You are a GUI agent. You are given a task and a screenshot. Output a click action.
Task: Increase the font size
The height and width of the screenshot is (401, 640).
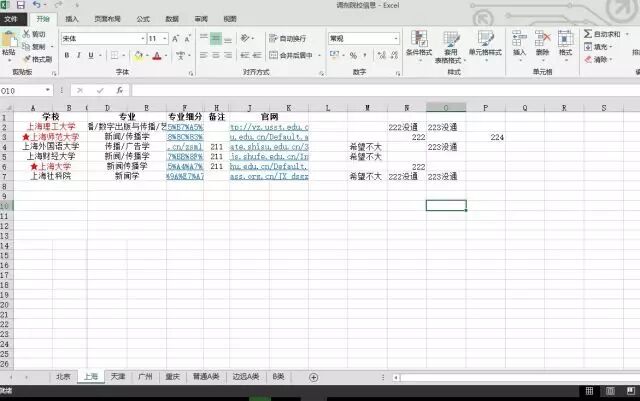click(175, 39)
